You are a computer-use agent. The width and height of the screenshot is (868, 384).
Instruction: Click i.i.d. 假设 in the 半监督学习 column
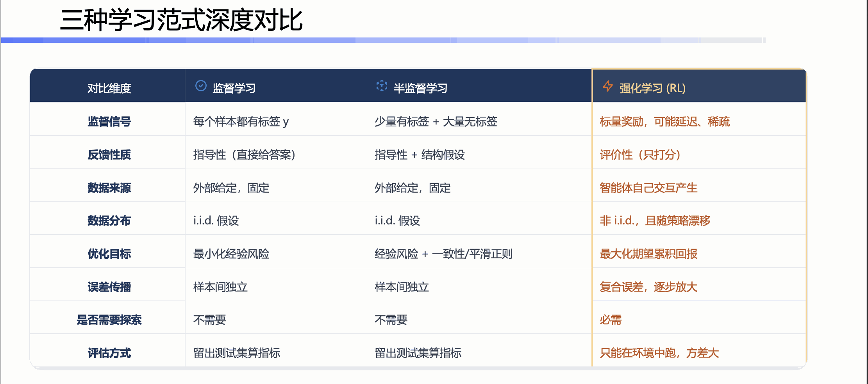397,221
